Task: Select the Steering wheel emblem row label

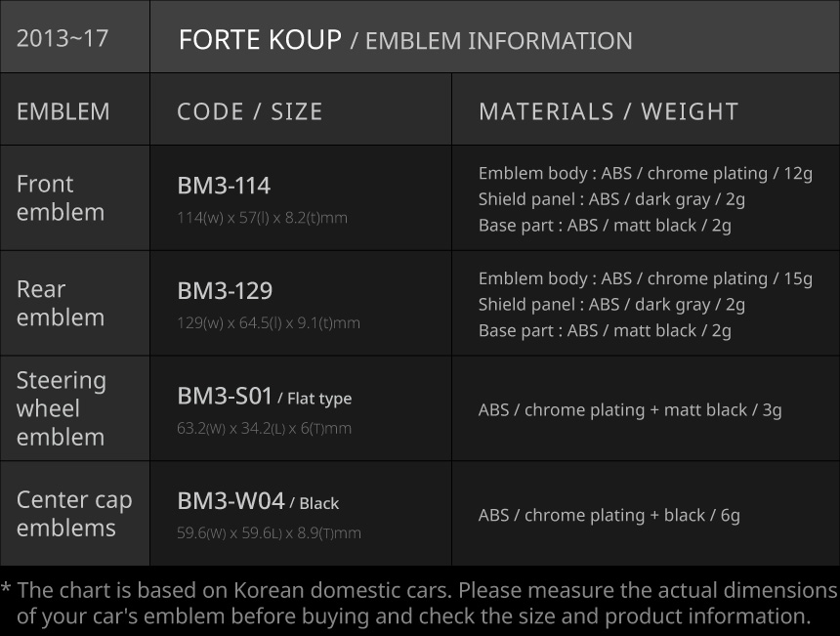Action: 62,408
